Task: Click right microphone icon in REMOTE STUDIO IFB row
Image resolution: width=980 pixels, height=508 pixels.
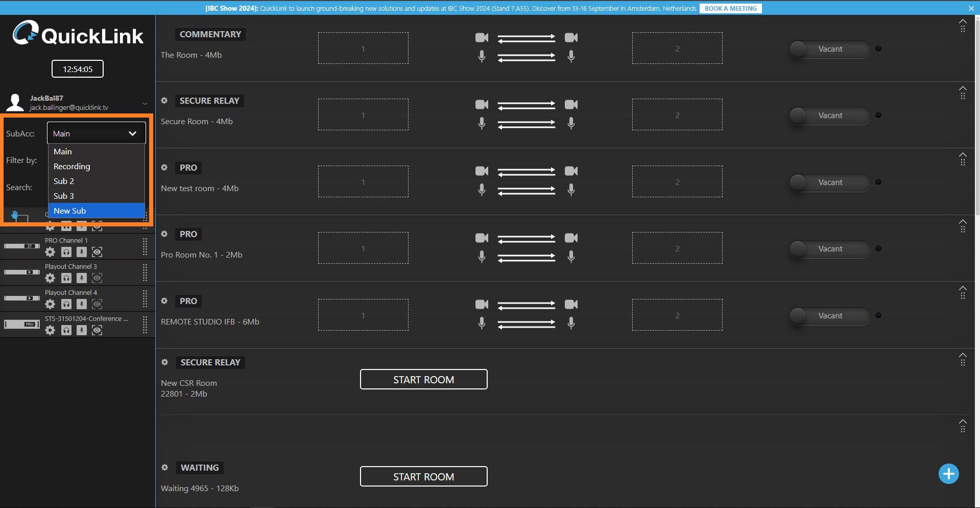Action: pyautogui.click(x=571, y=323)
